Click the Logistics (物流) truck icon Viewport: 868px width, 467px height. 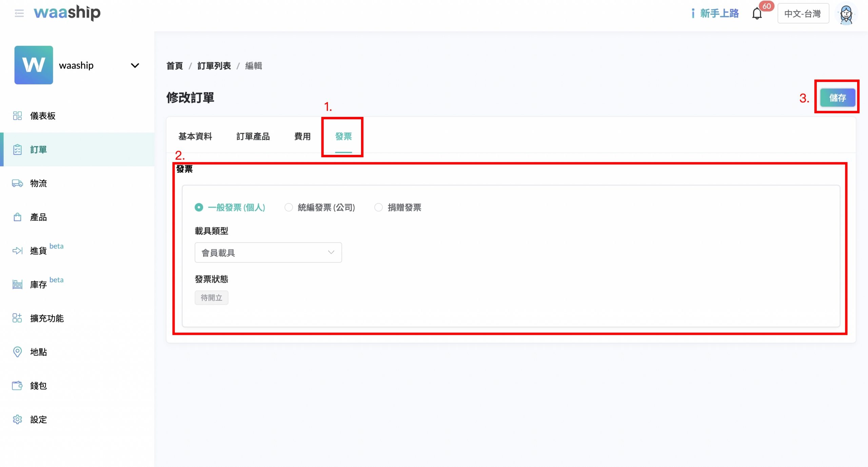17,183
